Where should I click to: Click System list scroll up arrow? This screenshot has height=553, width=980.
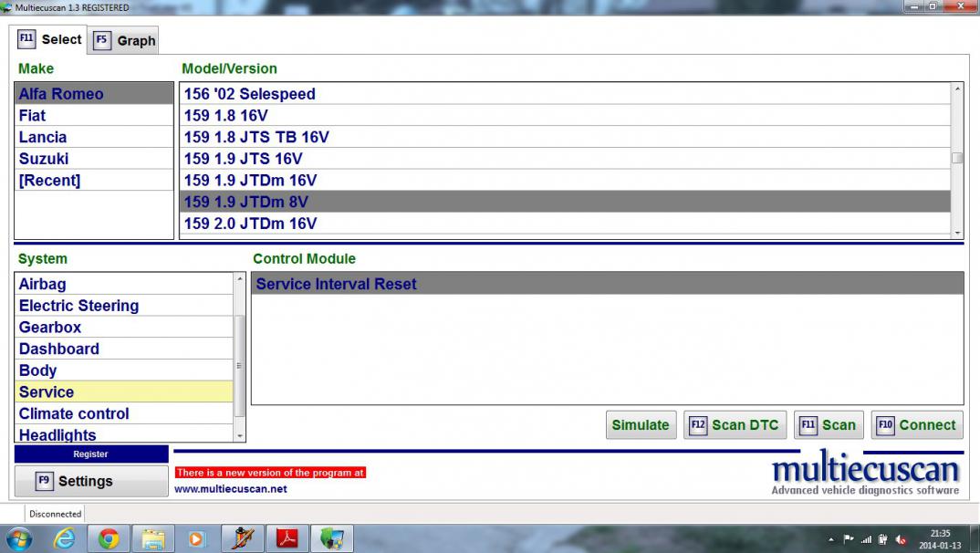tap(239, 278)
